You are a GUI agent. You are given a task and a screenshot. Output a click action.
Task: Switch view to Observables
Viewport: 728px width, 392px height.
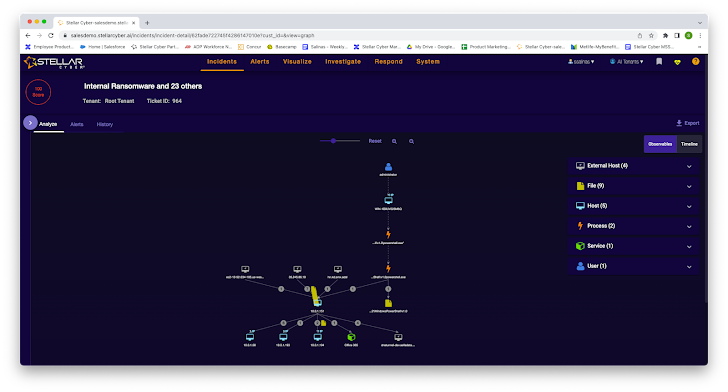coord(660,144)
